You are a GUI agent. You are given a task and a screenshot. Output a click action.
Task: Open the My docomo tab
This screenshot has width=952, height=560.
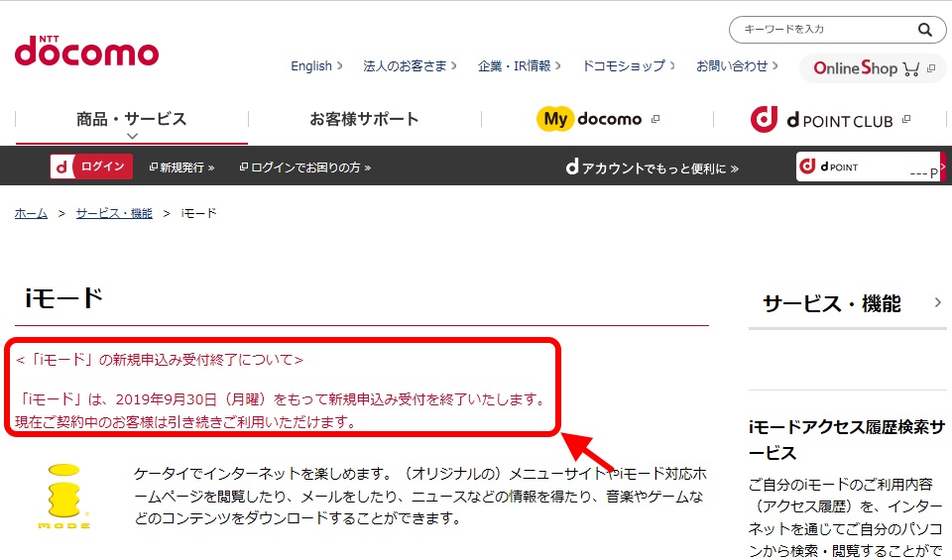(597, 119)
